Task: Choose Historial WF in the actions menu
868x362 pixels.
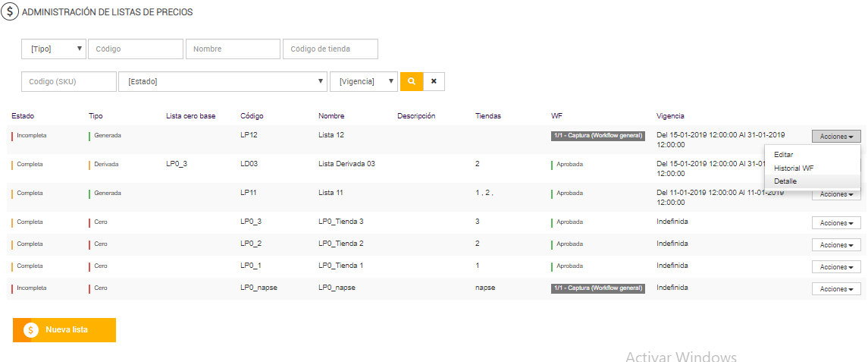Action: tap(794, 168)
